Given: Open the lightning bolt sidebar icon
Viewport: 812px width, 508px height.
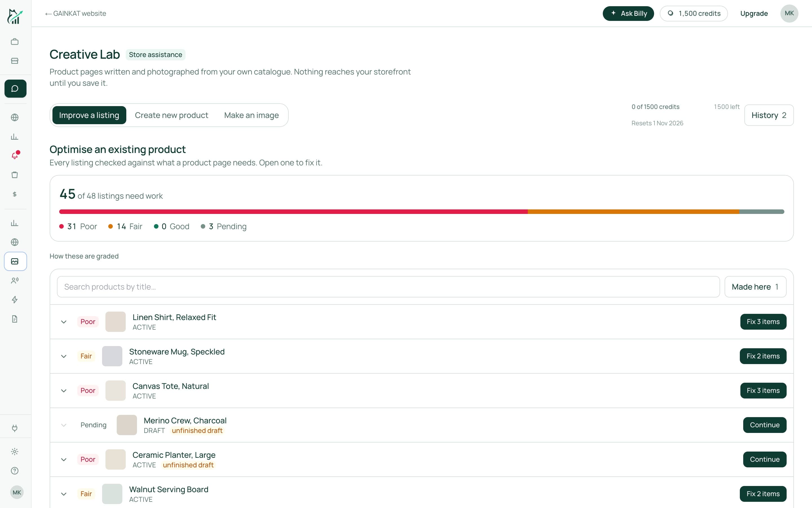Looking at the screenshot, I should pyautogui.click(x=15, y=300).
